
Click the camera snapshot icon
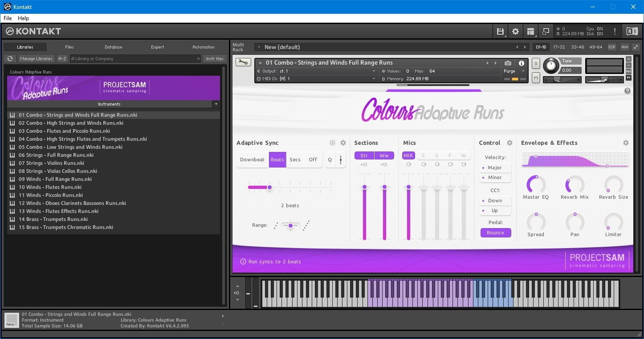[x=508, y=63]
